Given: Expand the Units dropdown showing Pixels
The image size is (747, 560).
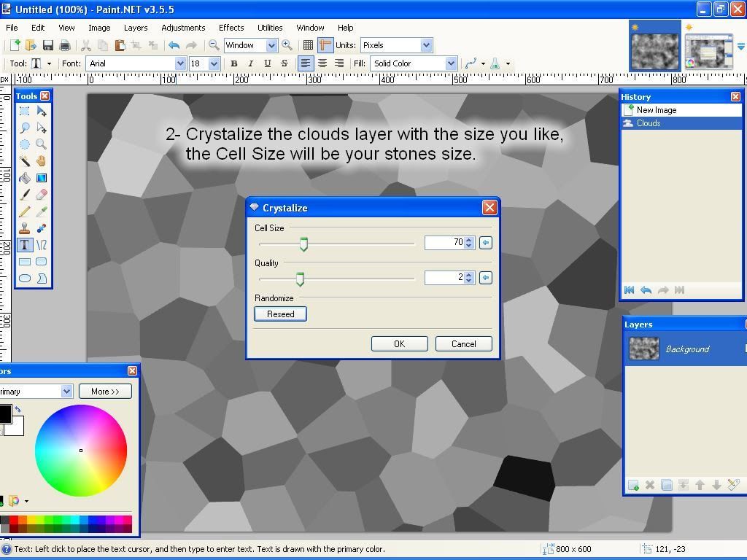Looking at the screenshot, I should coord(396,45).
